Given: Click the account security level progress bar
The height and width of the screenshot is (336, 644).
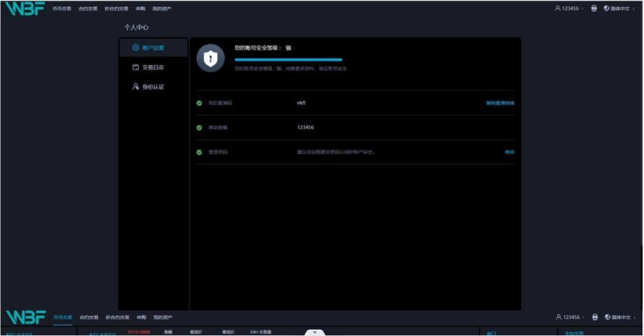Looking at the screenshot, I should [288, 59].
